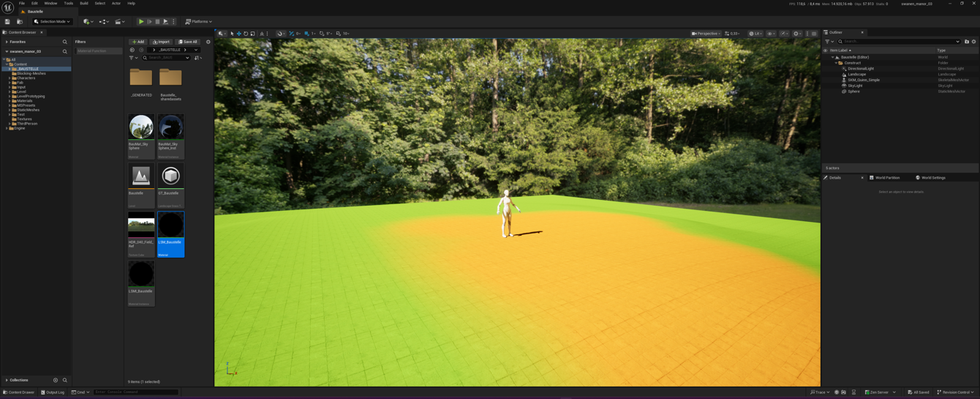Toggle grid snapping in viewport toolbar
This screenshot has width=980, height=399.
click(x=306, y=34)
